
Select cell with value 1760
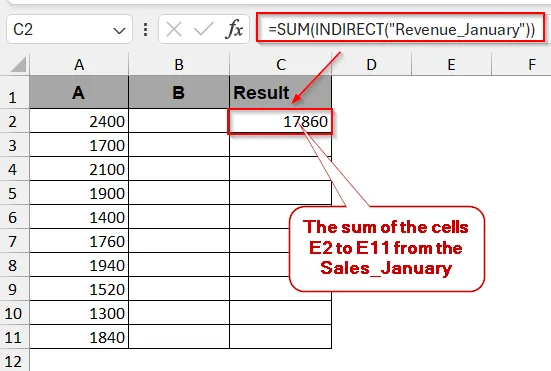(x=79, y=241)
